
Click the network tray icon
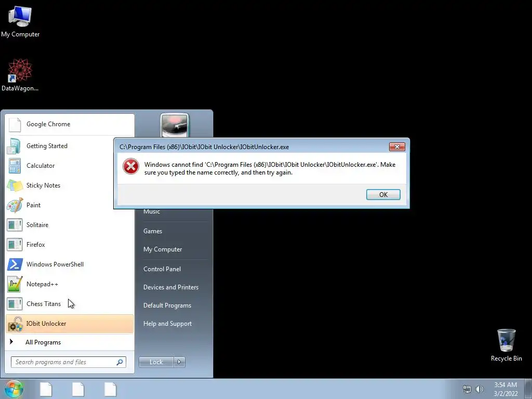click(467, 389)
